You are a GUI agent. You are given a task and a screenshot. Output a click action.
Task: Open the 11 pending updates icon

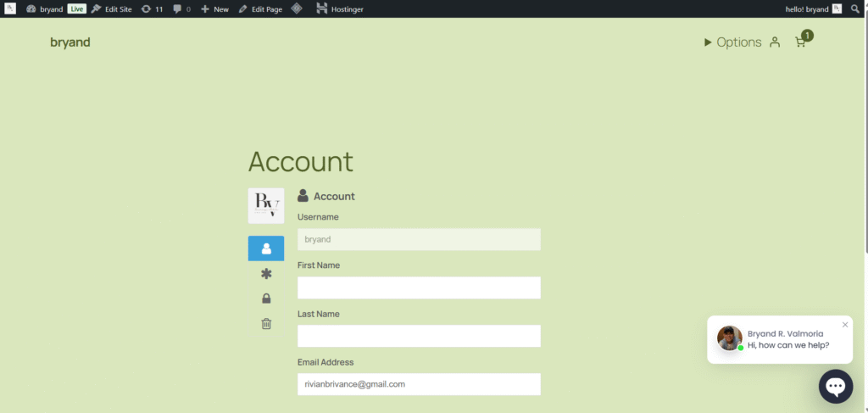(152, 8)
